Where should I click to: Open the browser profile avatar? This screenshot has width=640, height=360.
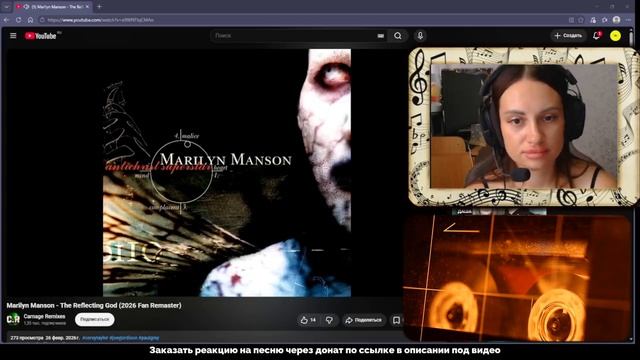[616, 20]
